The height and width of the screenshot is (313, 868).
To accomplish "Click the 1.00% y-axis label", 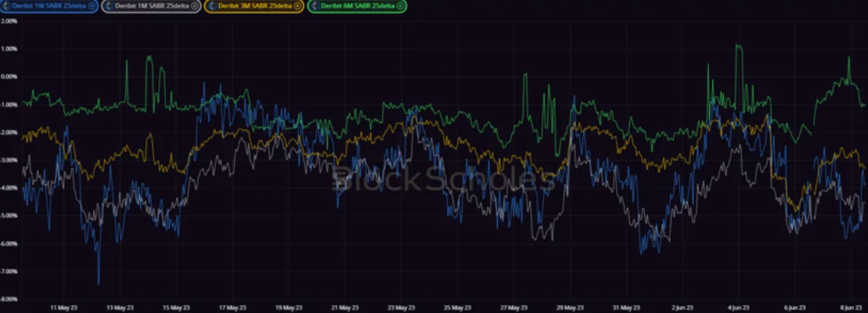I will click(10, 49).
